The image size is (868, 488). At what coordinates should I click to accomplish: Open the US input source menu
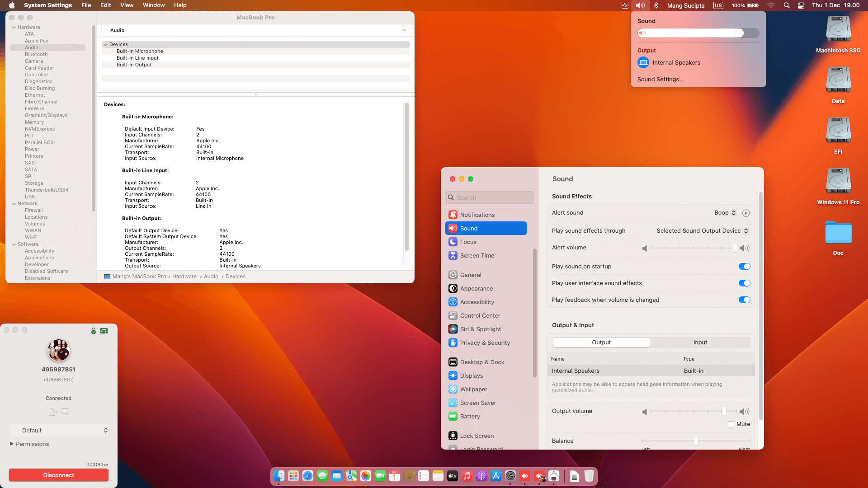718,5
